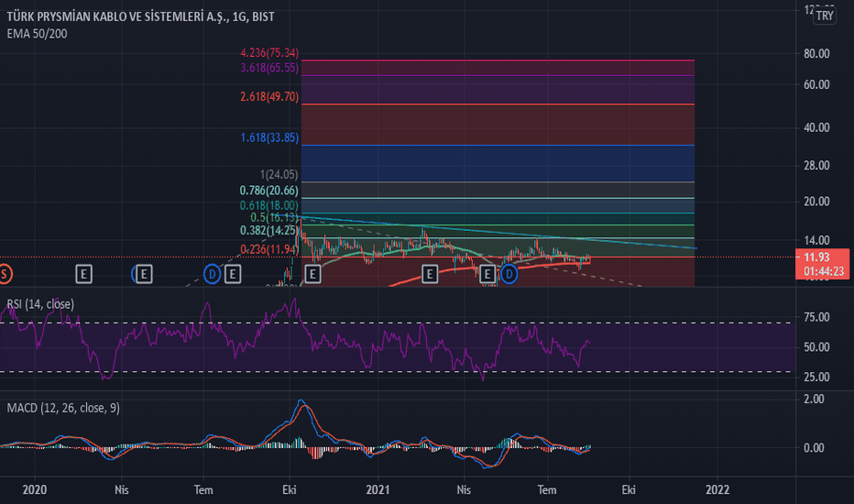Viewport: 854px width, 504px height.
Task: Click the dividend D marker after Nis 2021
Action: 509,274
